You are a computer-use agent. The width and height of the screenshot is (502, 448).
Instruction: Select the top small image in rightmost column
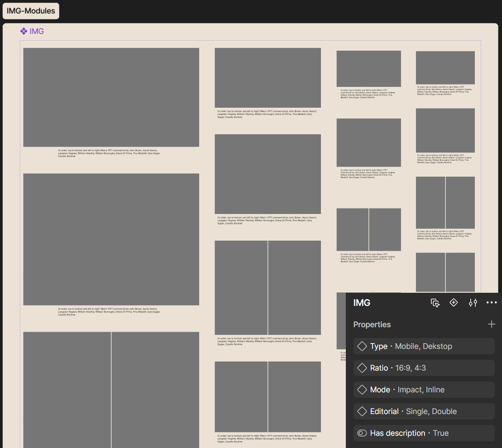pyautogui.click(x=445, y=67)
